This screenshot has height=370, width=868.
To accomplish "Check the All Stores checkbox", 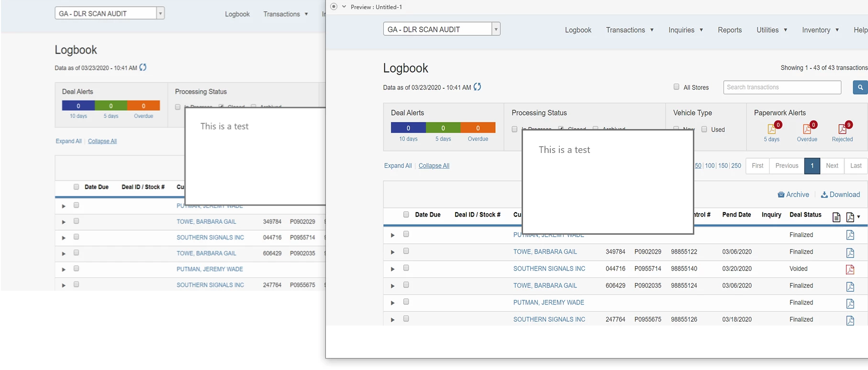I will pyautogui.click(x=676, y=87).
